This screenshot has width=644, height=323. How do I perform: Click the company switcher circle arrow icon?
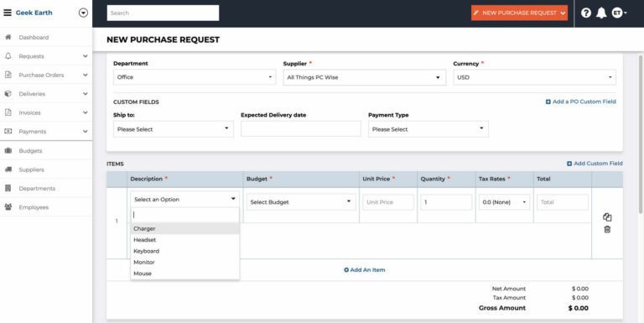pyautogui.click(x=83, y=13)
